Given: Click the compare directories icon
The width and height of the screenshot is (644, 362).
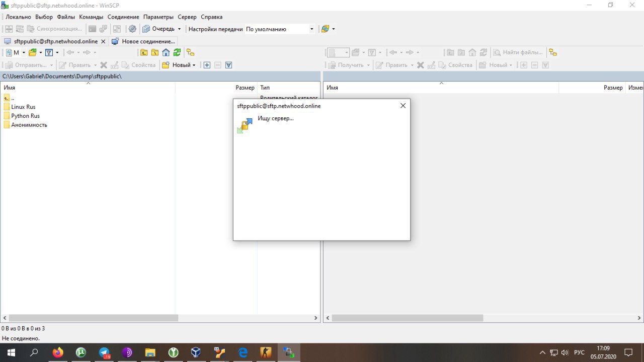Looking at the screenshot, I should (x=9, y=29).
